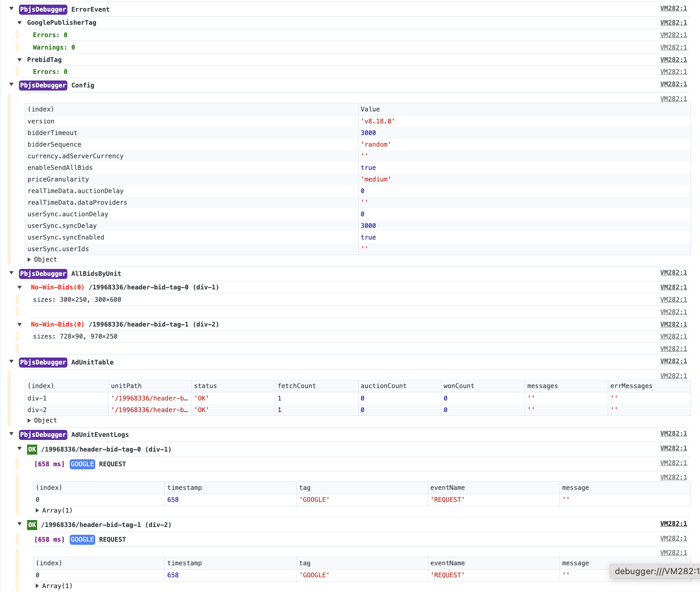
Task: Sort the AdUnitTable by the status column header
Action: click(233, 386)
